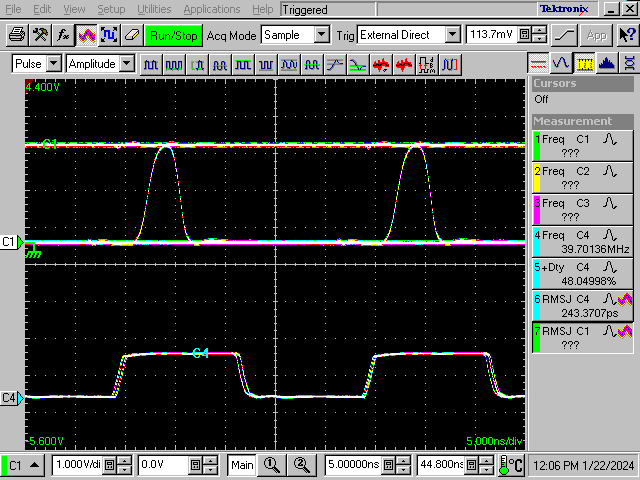Select measurement 1 Freq C1 readout
The width and height of the screenshot is (640, 480).
(582, 146)
